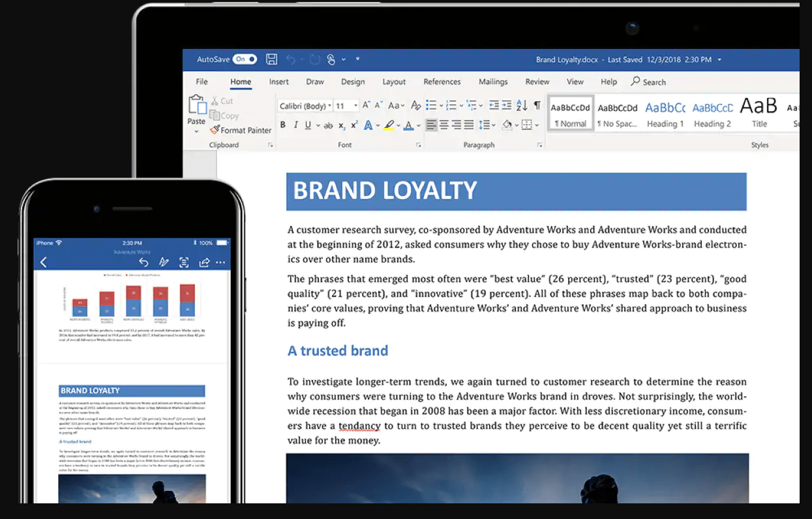Open the Change Case (Aa) menu
This screenshot has width=812, height=519.
click(x=396, y=105)
